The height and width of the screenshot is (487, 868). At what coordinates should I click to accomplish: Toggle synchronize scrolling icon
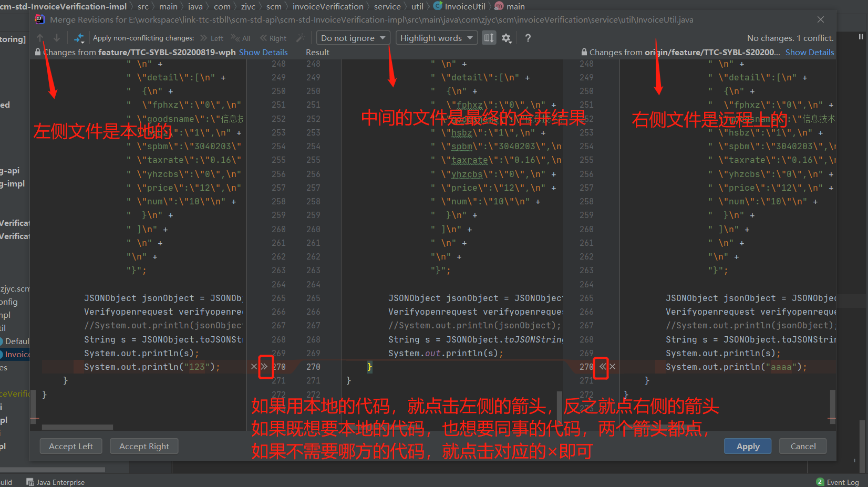pyautogui.click(x=489, y=38)
